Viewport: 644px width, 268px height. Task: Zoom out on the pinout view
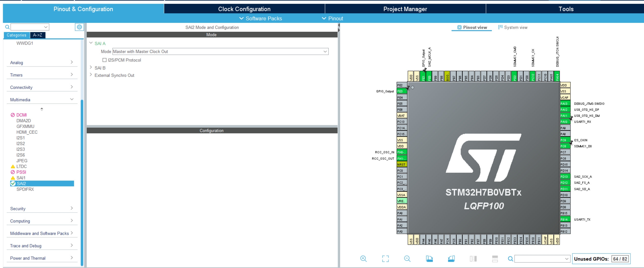(407, 259)
